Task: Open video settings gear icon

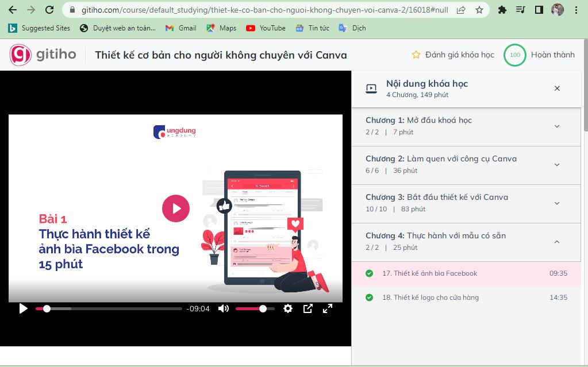Action: (288, 308)
